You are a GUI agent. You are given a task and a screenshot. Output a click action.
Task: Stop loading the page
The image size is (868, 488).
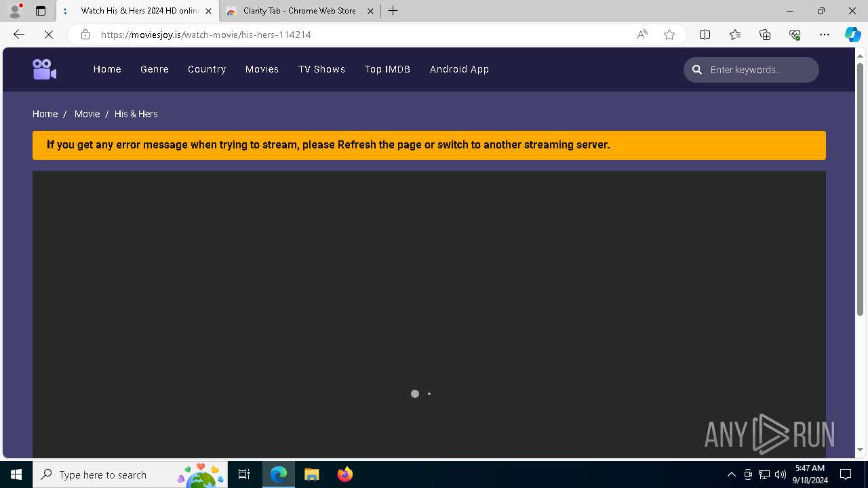pyautogui.click(x=49, y=35)
